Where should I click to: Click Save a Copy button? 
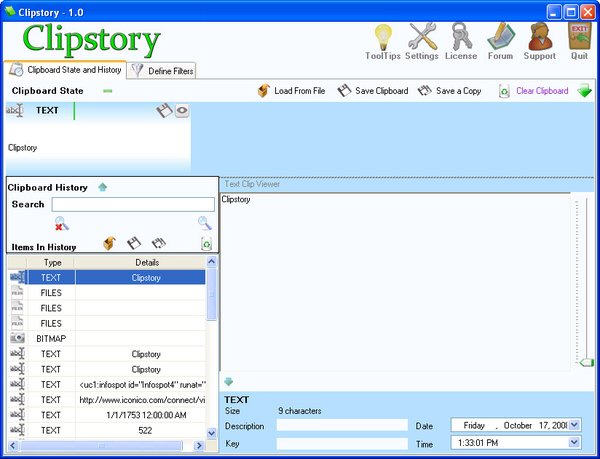pos(449,91)
